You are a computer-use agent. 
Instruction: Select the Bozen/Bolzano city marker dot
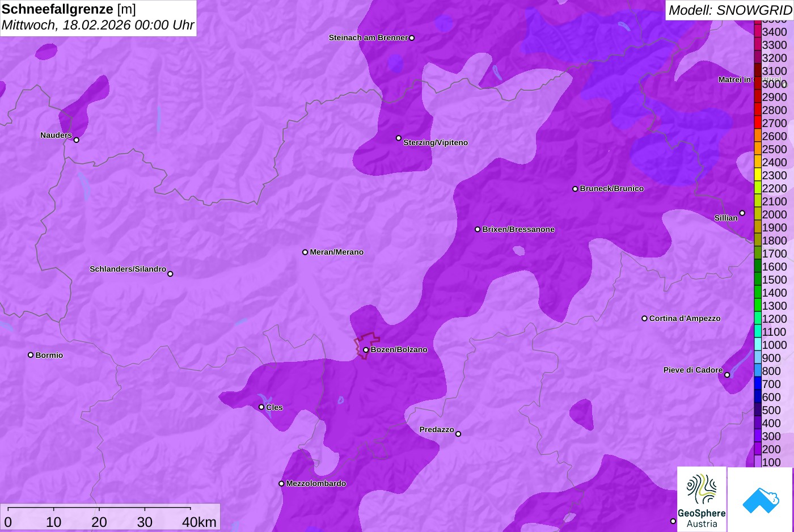[366, 350]
